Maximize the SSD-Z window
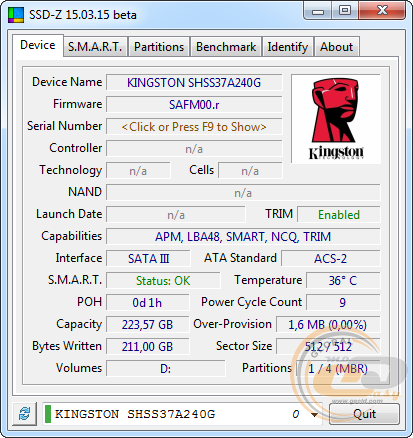The image size is (413, 438). coord(345,11)
